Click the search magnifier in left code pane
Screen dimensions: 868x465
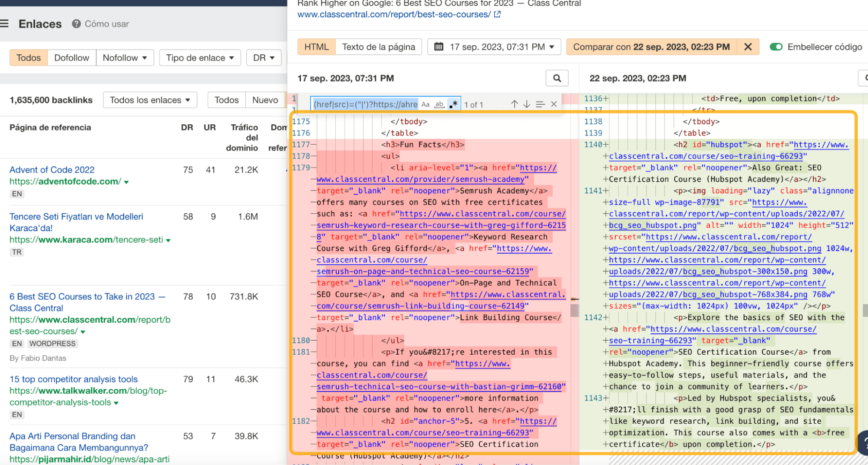(557, 78)
